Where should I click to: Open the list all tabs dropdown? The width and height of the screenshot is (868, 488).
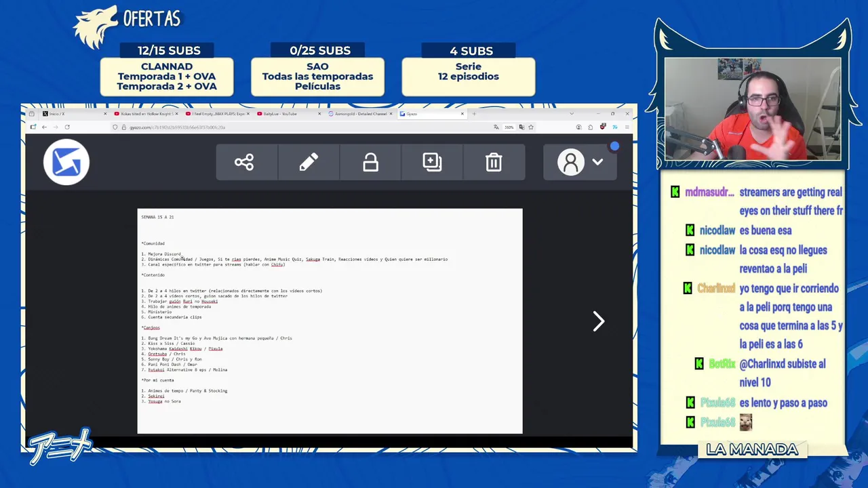572,114
